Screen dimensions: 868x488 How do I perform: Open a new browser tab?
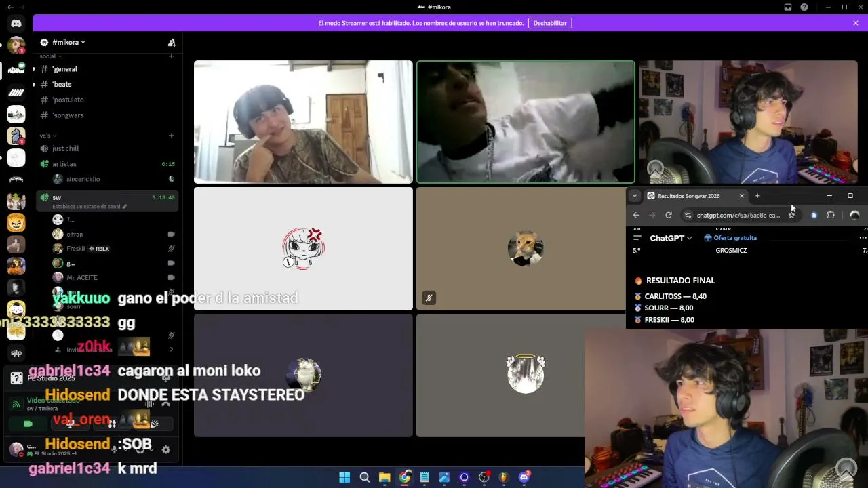(x=757, y=196)
